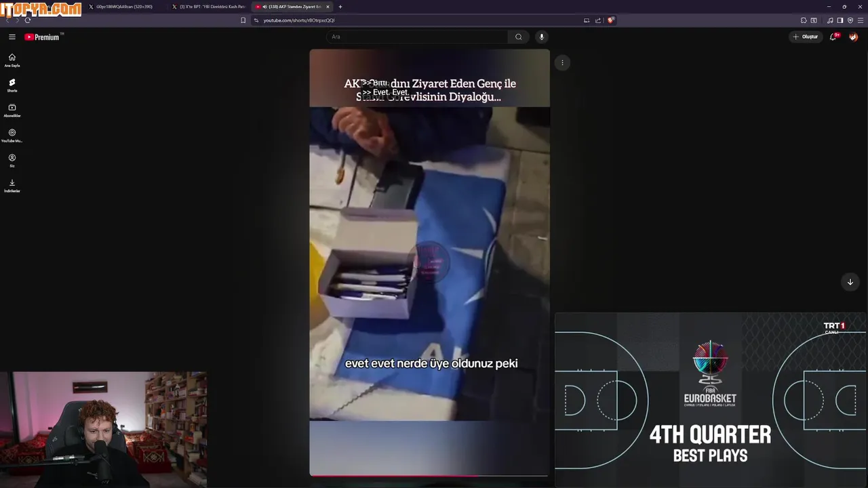Image resolution: width=868 pixels, height=488 pixels.
Task: Open İndirilenler downloads in sidebar
Action: pyautogui.click(x=12, y=186)
